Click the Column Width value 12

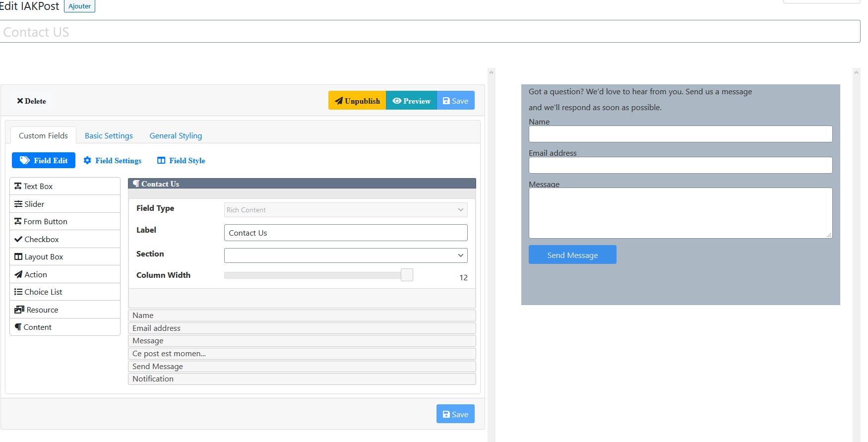click(x=463, y=277)
